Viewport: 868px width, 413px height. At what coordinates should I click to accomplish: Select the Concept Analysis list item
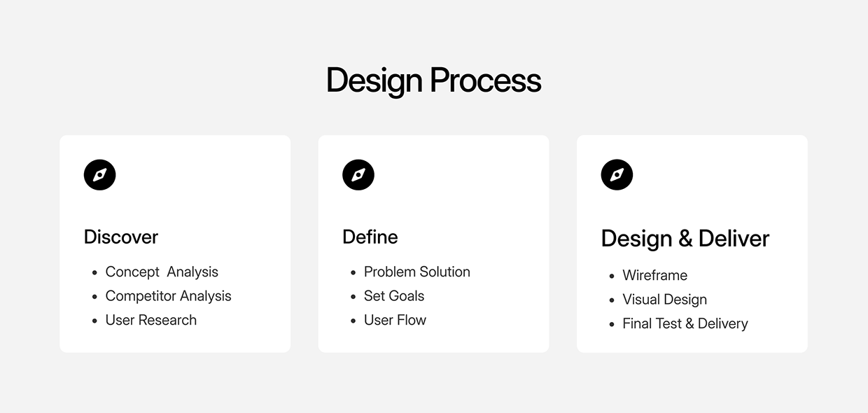pyautogui.click(x=162, y=272)
